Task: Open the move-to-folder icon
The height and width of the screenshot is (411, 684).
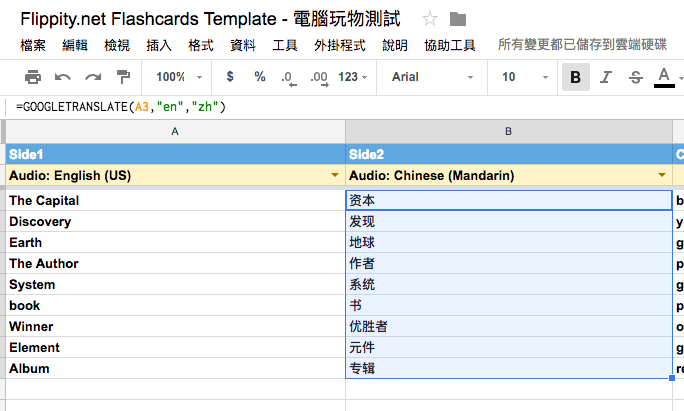Action: coord(458,19)
